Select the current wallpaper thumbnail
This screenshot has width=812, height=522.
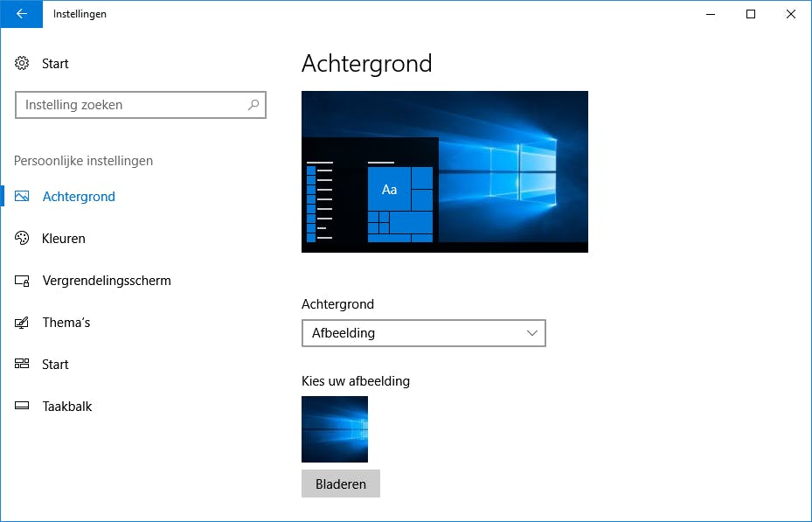click(x=335, y=429)
